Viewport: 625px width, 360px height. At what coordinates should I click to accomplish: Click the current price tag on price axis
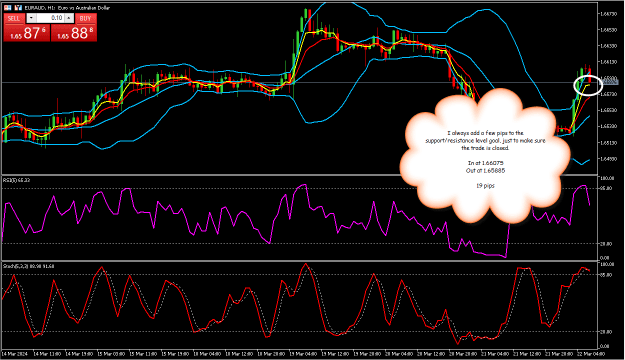609,83
